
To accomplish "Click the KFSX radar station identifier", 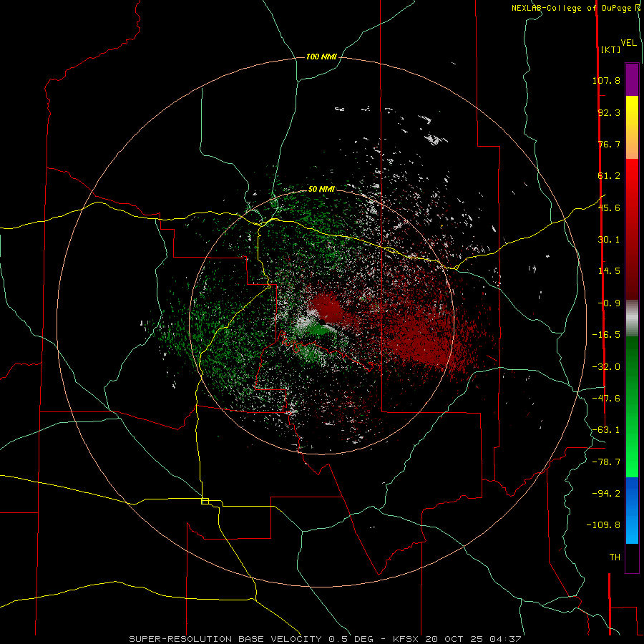I will coord(406,639).
